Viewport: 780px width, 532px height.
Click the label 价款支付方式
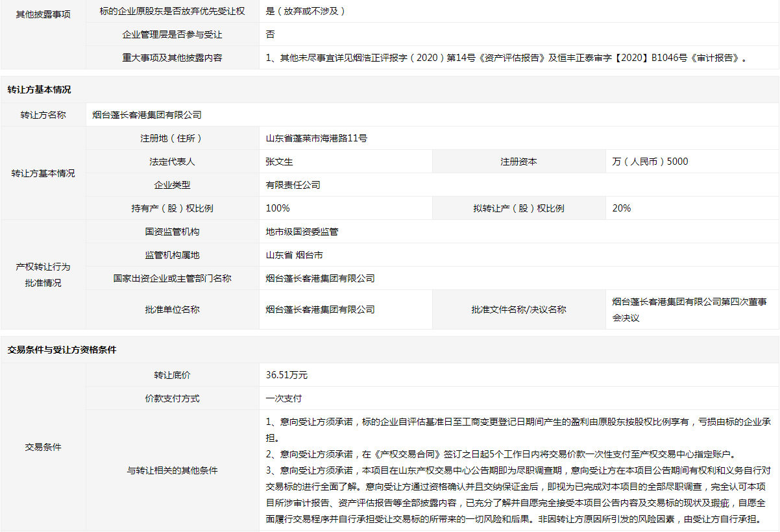coord(172,398)
